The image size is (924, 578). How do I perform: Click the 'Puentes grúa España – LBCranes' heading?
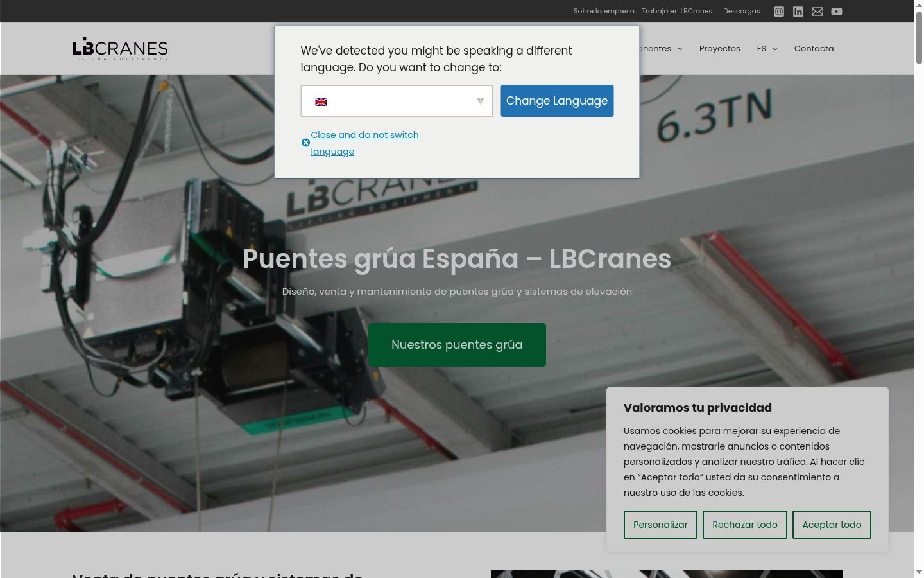tap(457, 259)
